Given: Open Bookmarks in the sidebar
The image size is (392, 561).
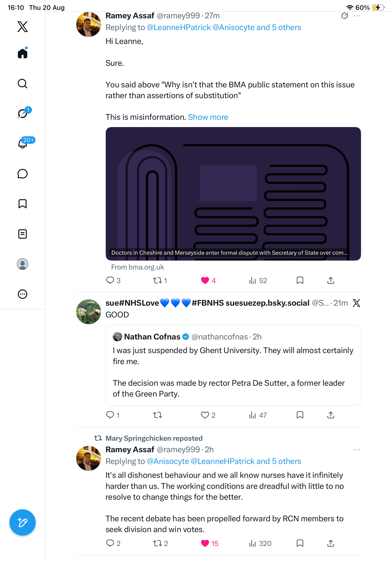Looking at the screenshot, I should [23, 203].
